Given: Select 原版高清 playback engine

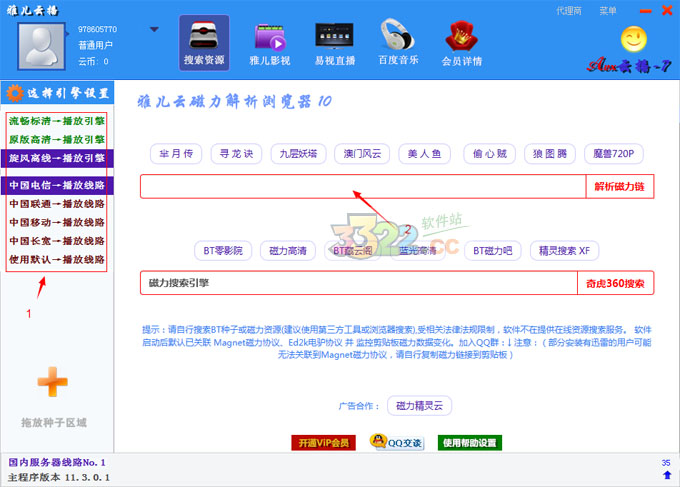Looking at the screenshot, I should pos(57,140).
